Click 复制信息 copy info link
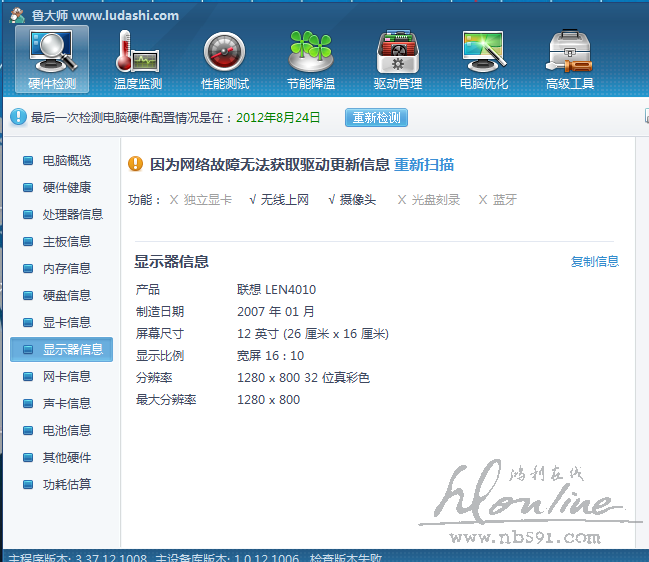The image size is (649, 562). pos(594,262)
